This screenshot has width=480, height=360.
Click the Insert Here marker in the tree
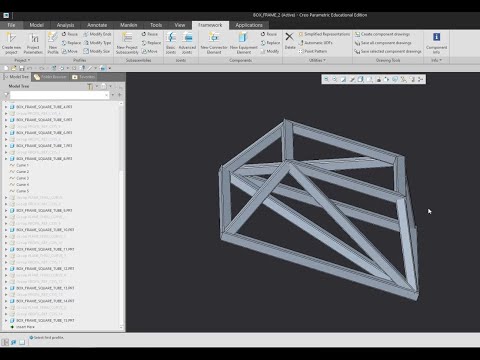(x=22, y=327)
